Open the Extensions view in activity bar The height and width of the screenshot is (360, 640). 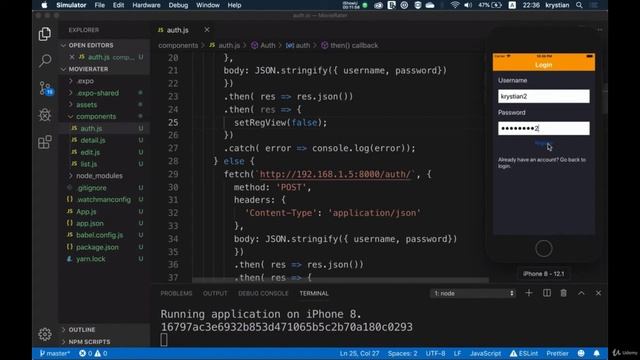tap(45, 142)
